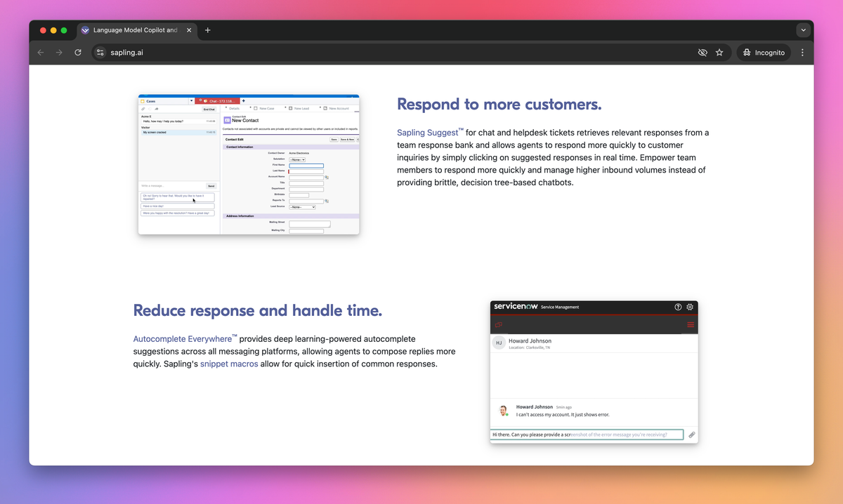Select the red Chat tab in CRM demo
This screenshot has width=843, height=504.
217,101
